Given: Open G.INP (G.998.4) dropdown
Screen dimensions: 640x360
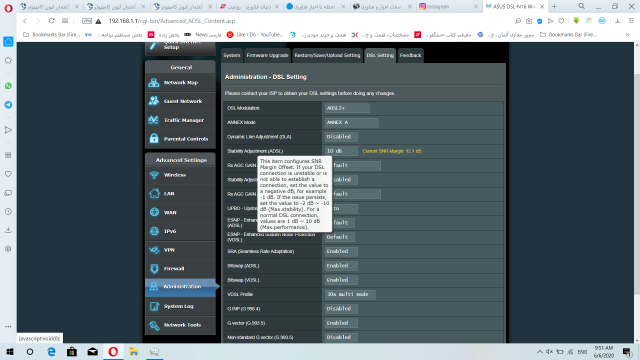Looking at the screenshot, I should [341, 308].
